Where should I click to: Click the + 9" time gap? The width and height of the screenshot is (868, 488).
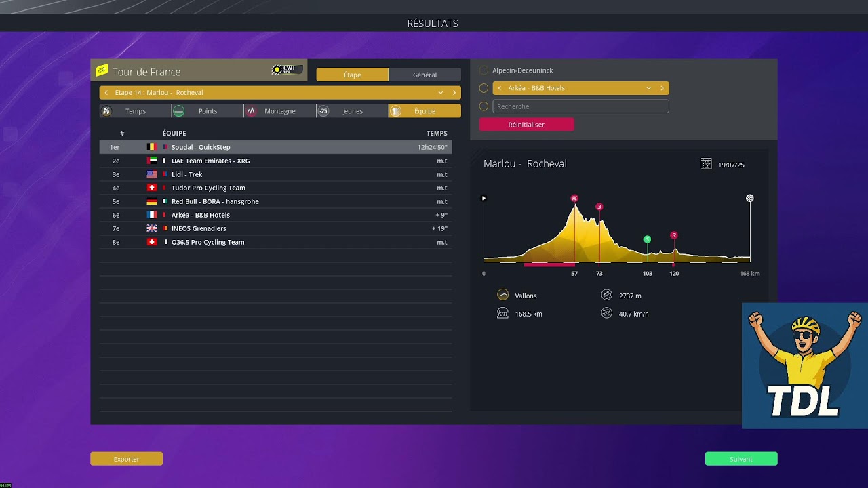click(x=441, y=215)
